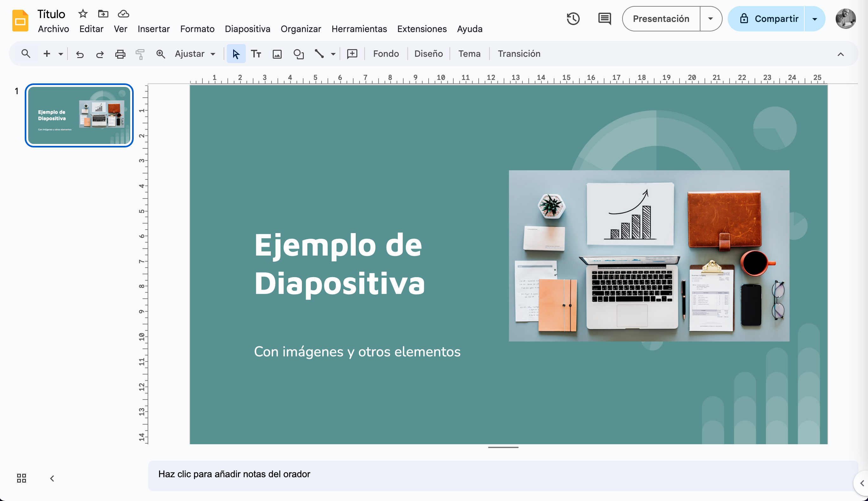Open grid view of slides
The width and height of the screenshot is (868, 501).
tap(21, 478)
